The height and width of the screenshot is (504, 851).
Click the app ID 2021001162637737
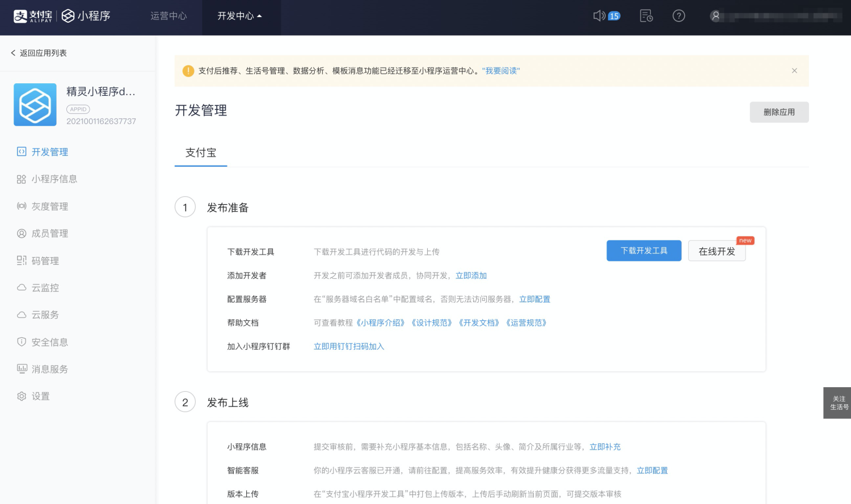[101, 121]
